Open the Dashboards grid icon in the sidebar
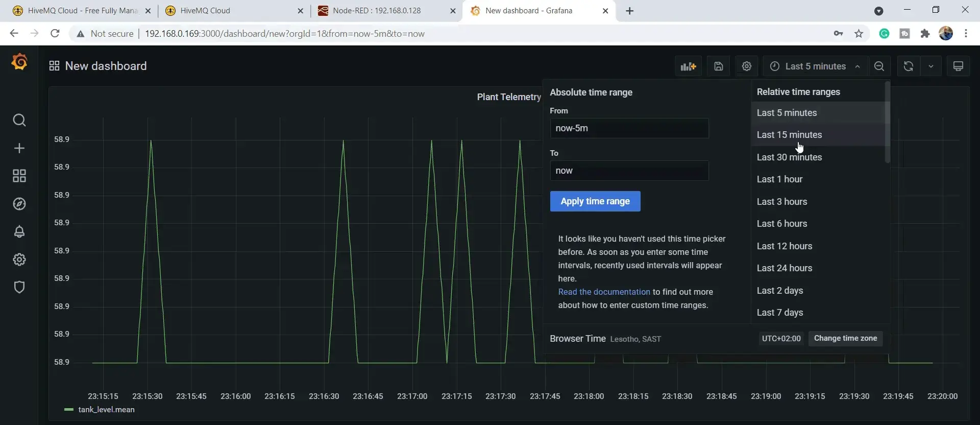 (19, 176)
